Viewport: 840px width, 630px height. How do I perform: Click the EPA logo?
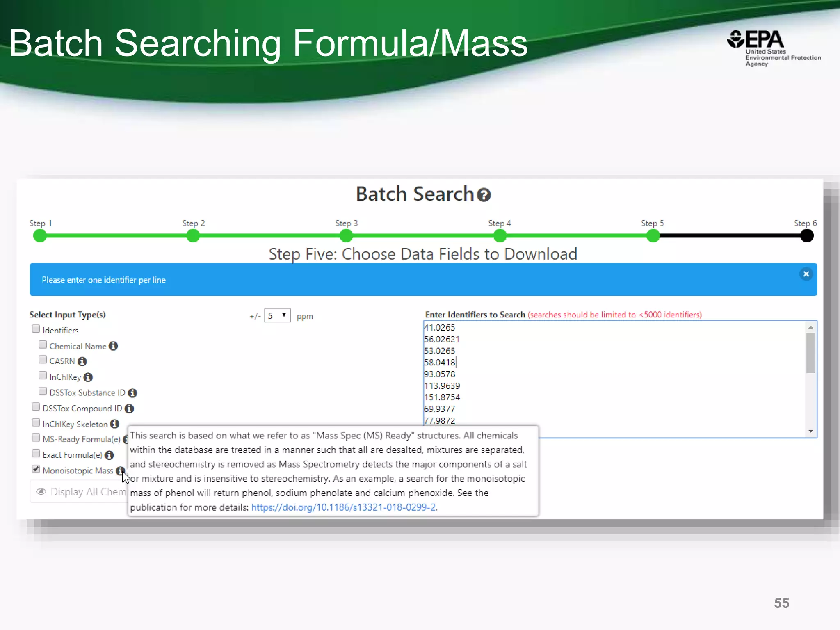pos(774,48)
